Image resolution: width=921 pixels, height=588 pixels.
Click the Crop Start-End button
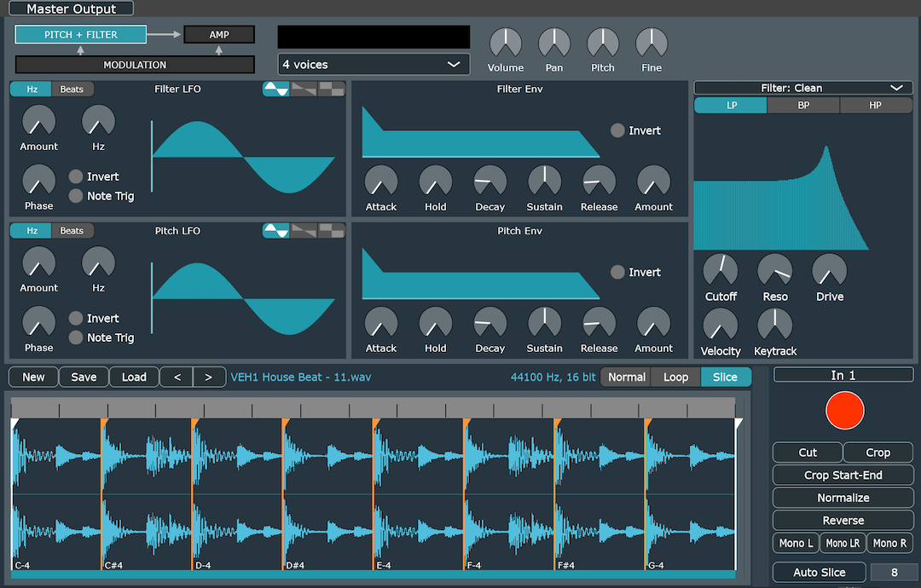tap(843, 475)
